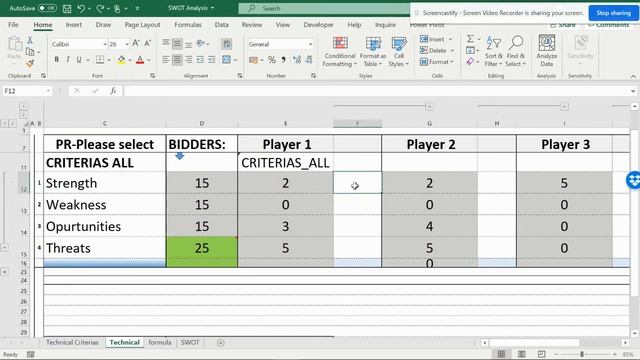
Task: Open the Formulas ribbon tab
Action: [188, 25]
